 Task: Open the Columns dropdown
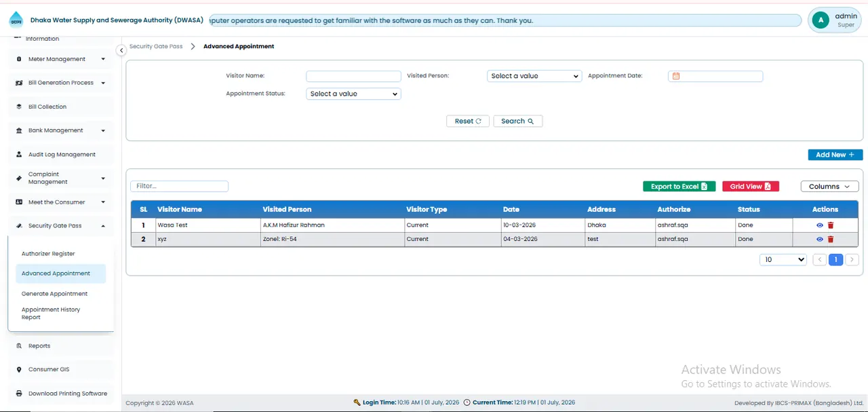829,187
